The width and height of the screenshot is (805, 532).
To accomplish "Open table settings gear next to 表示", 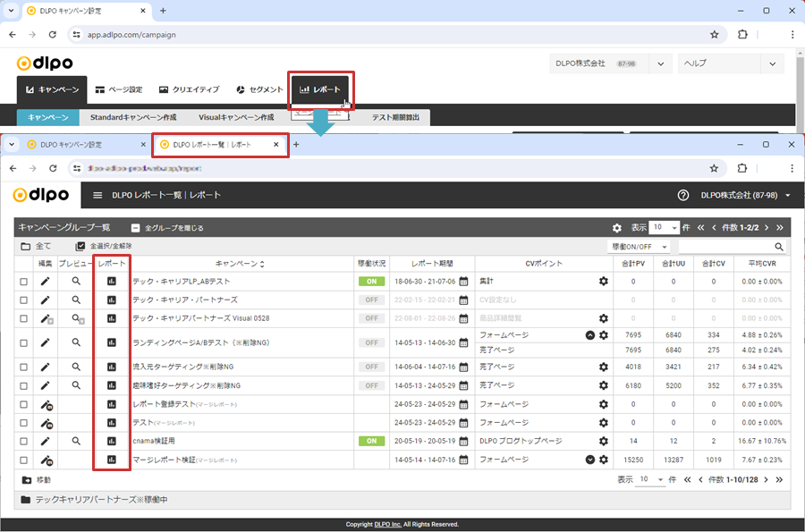I will pos(617,228).
